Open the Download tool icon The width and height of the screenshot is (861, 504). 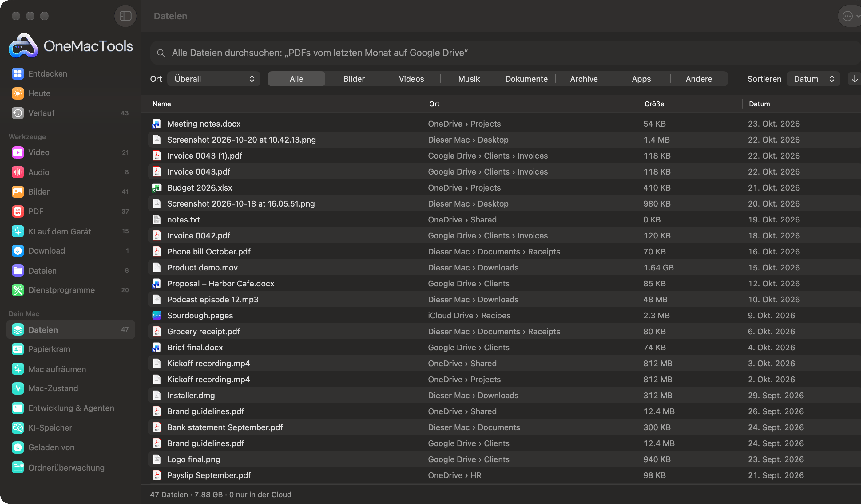pyautogui.click(x=18, y=251)
